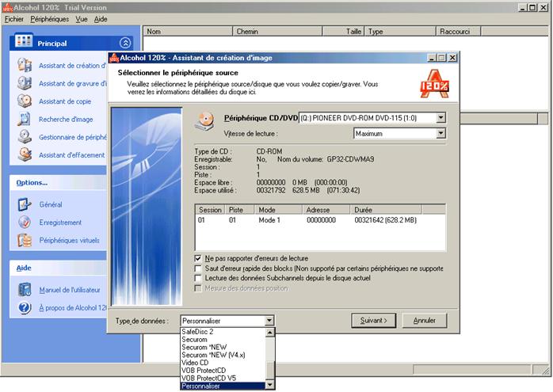Sort by the Nom column header

pyautogui.click(x=188, y=32)
